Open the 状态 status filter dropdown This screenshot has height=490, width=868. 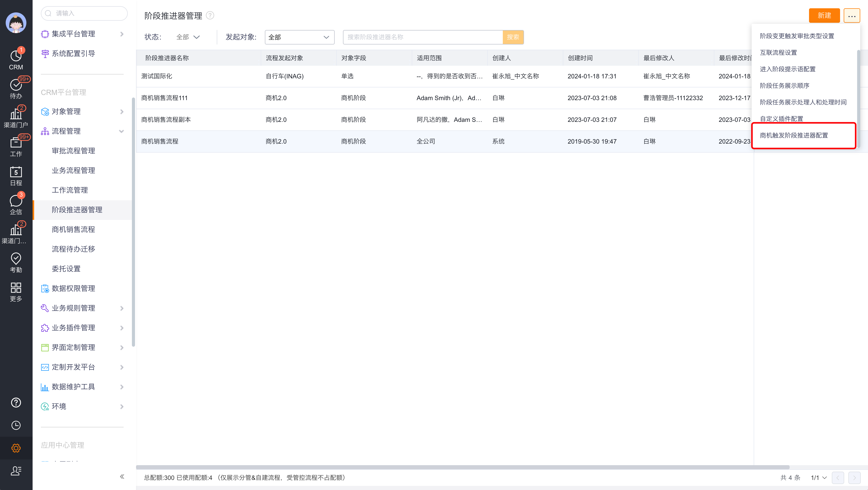[x=188, y=37]
